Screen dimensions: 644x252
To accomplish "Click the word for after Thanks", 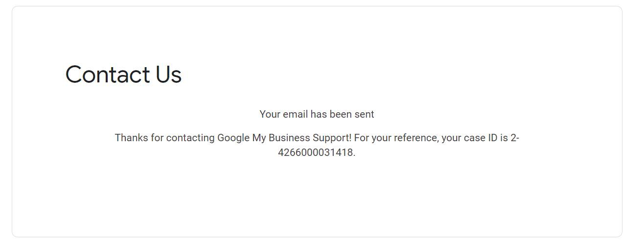I will coord(157,138).
